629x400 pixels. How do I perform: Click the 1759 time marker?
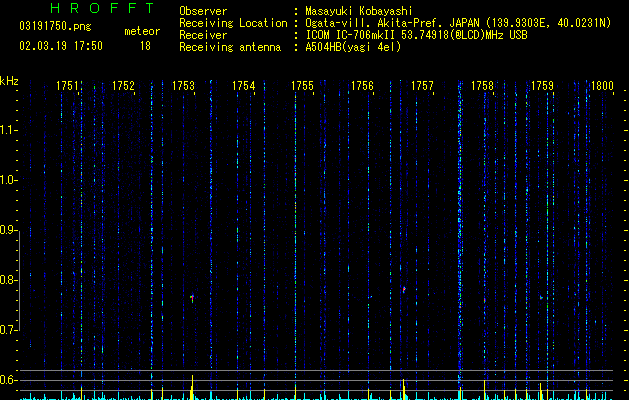pos(542,86)
